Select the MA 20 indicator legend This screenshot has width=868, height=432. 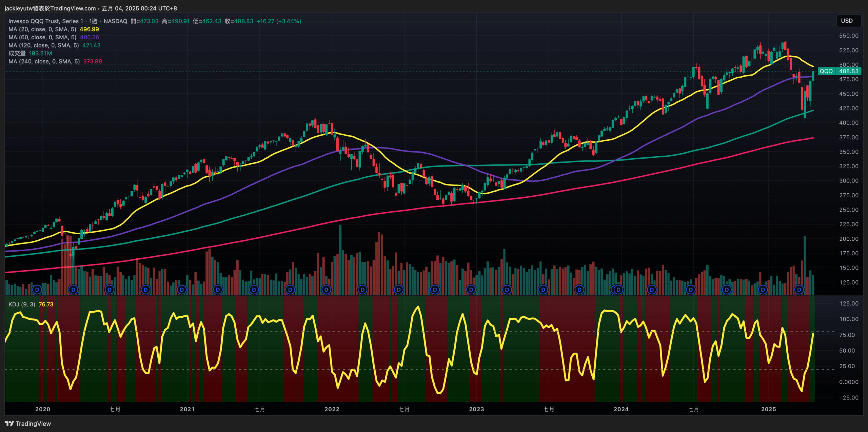pyautogui.click(x=42, y=29)
